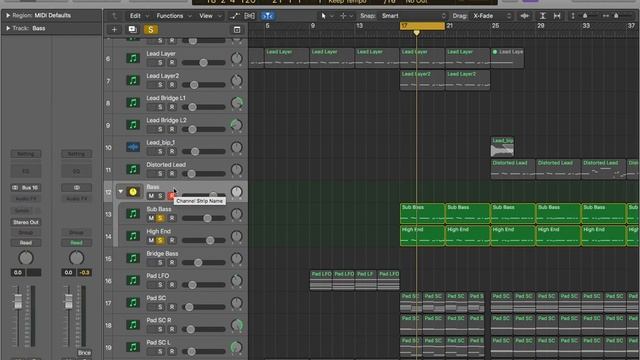The width and height of the screenshot is (640, 360).
Task: Click the Distorted Lead pan knob
Action: click(x=236, y=169)
